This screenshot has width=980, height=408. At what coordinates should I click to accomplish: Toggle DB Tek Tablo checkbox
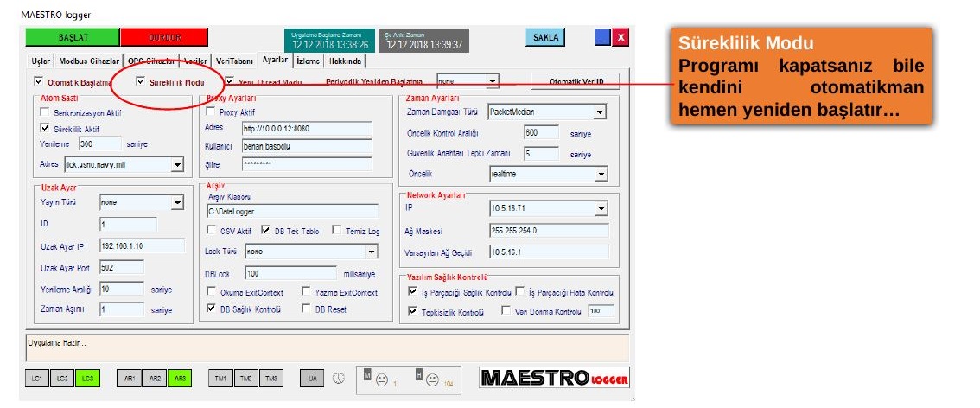265,231
